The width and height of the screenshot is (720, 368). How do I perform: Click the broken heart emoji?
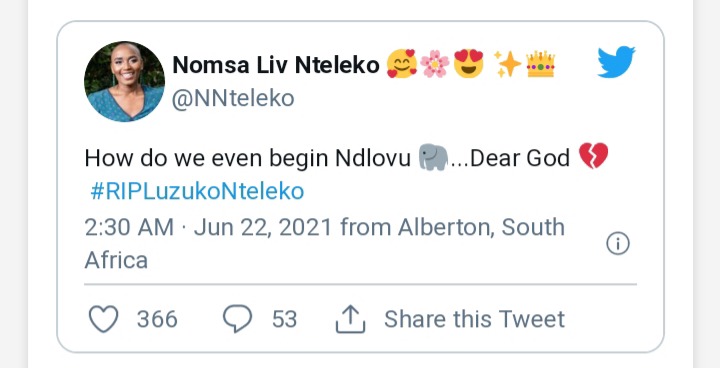(x=593, y=156)
